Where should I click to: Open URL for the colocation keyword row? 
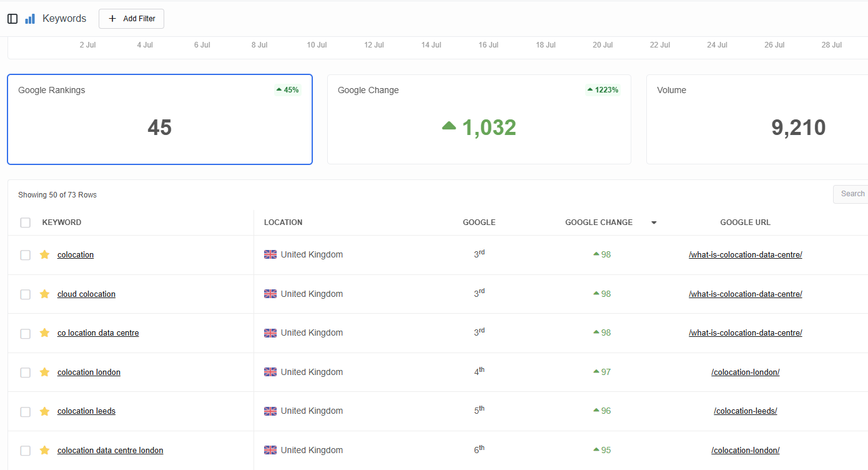(746, 254)
